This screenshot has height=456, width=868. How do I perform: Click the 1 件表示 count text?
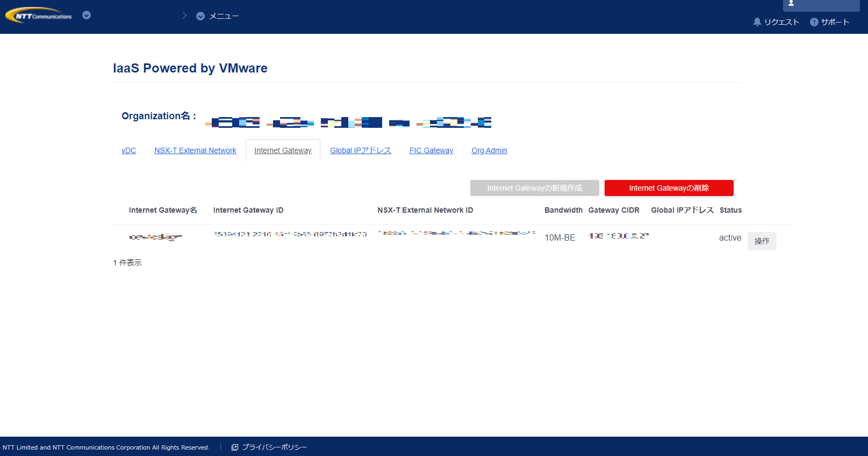tap(127, 263)
